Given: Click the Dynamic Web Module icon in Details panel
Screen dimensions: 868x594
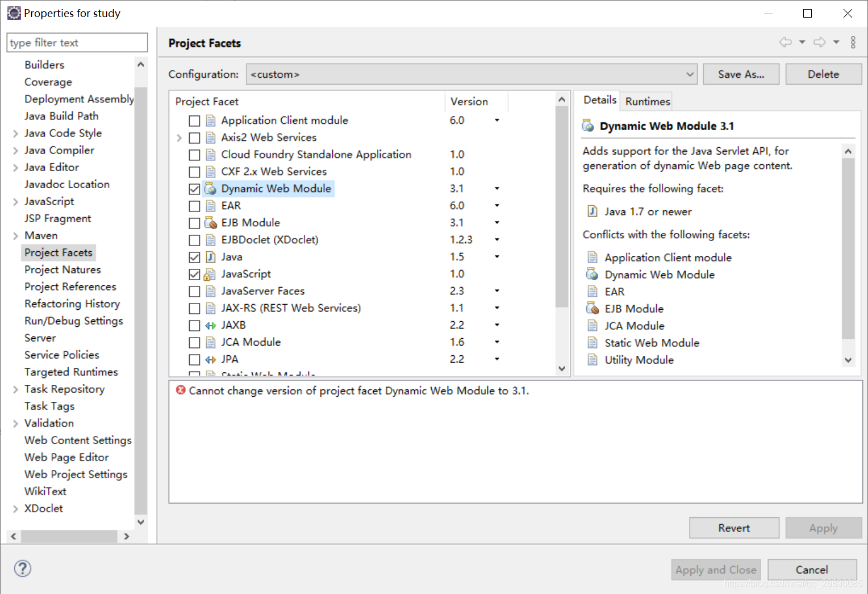Looking at the screenshot, I should (x=589, y=126).
